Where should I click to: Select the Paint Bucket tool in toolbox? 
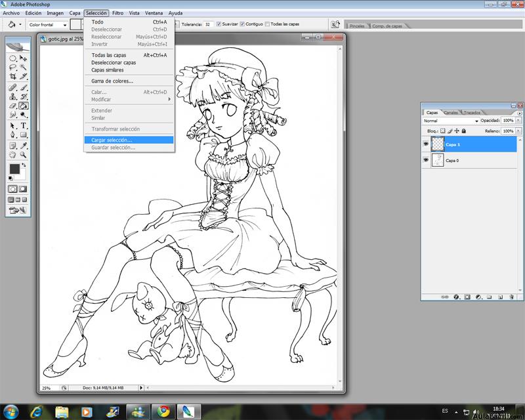(x=23, y=106)
